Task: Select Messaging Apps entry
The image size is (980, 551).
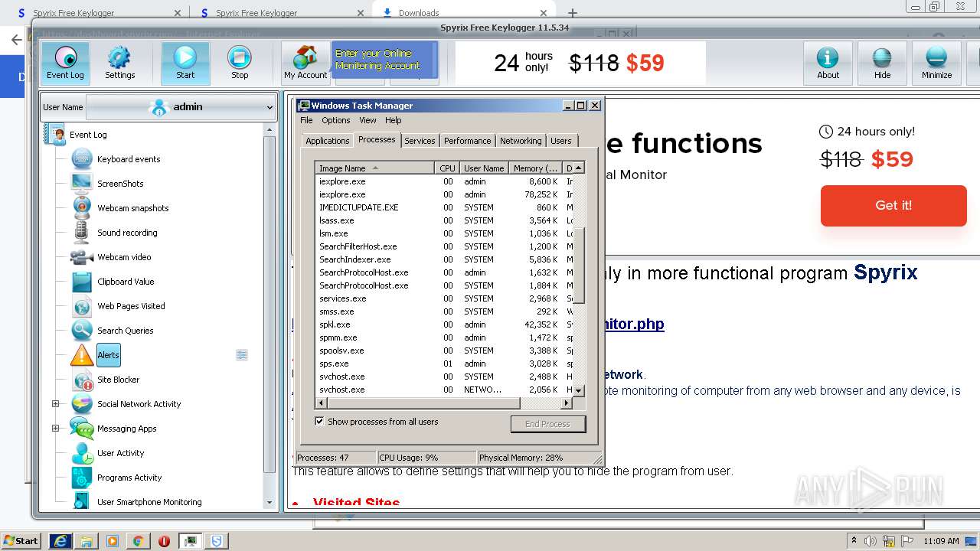Action: pyautogui.click(x=126, y=429)
